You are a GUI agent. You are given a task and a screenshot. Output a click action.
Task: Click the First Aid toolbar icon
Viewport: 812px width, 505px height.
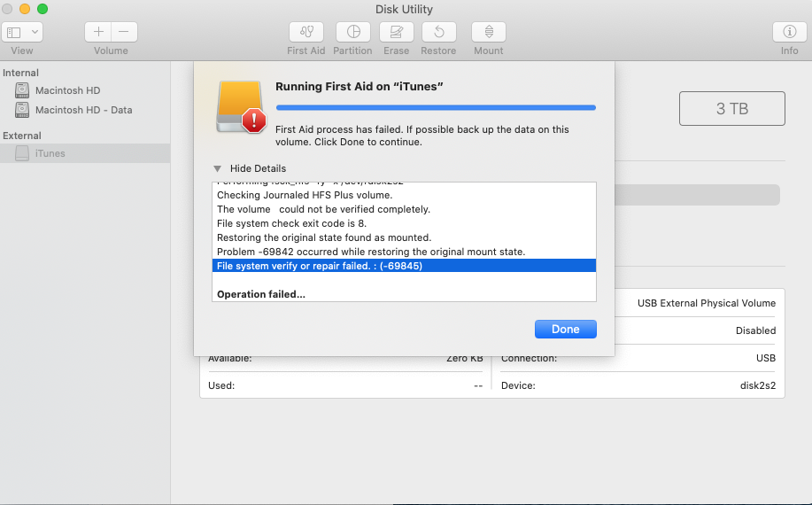pos(306,32)
